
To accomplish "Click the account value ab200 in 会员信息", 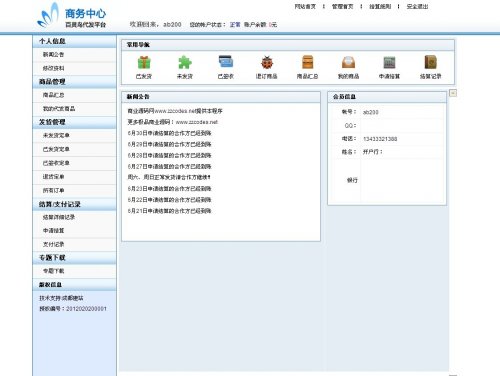I will coord(371,112).
